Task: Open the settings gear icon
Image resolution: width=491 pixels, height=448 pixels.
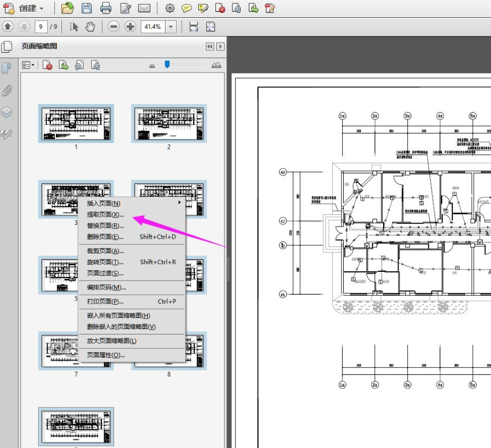Action: (170, 8)
